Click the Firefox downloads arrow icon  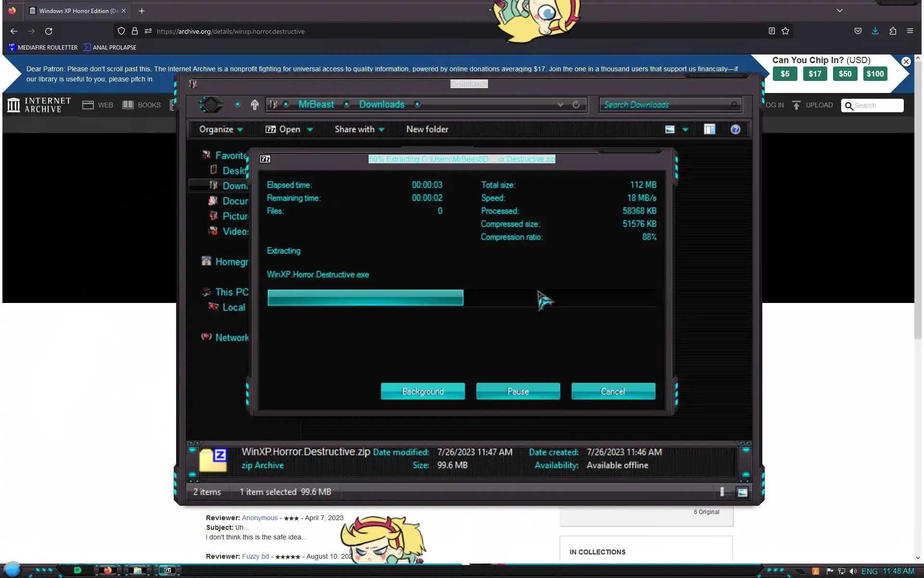point(875,31)
